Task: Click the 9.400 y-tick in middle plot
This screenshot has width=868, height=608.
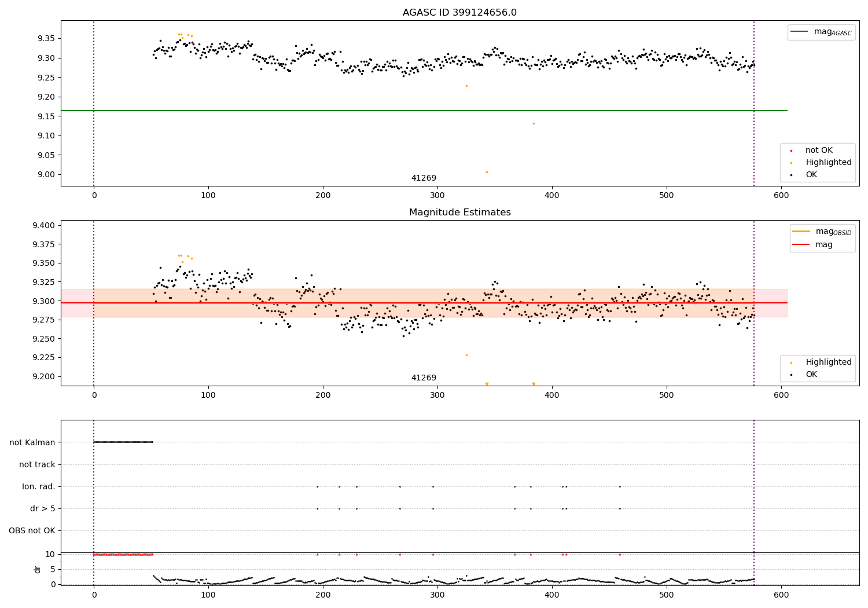Action: [x=44, y=225]
